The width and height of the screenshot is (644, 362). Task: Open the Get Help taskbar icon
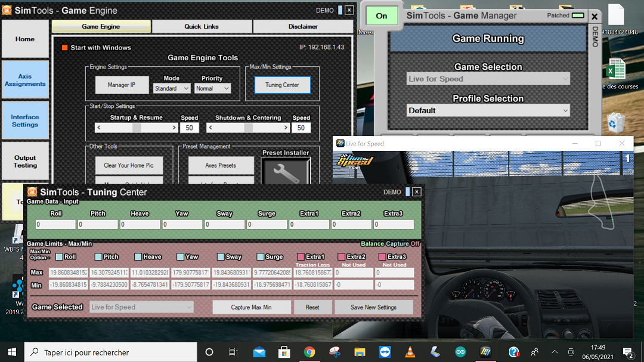tap(513, 352)
